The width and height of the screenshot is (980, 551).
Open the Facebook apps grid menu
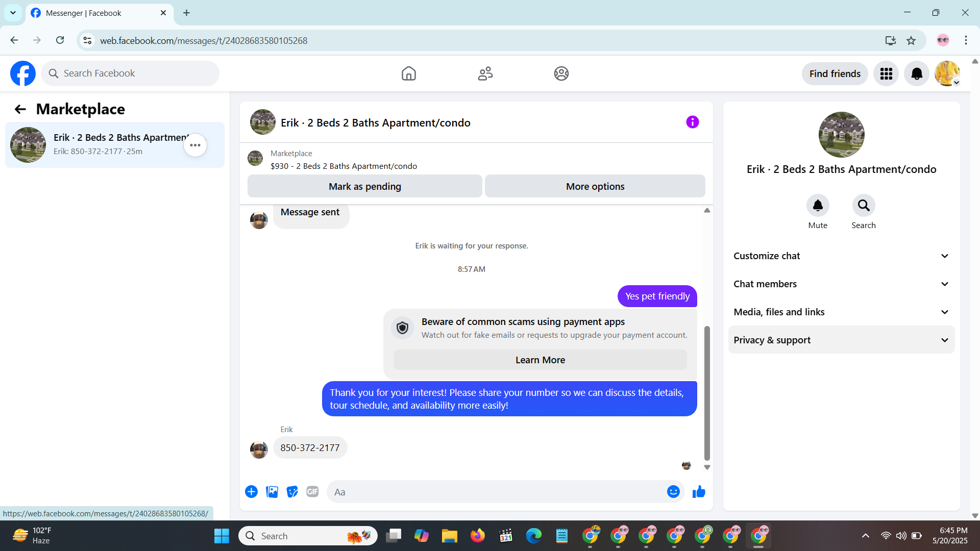pyautogui.click(x=886, y=74)
